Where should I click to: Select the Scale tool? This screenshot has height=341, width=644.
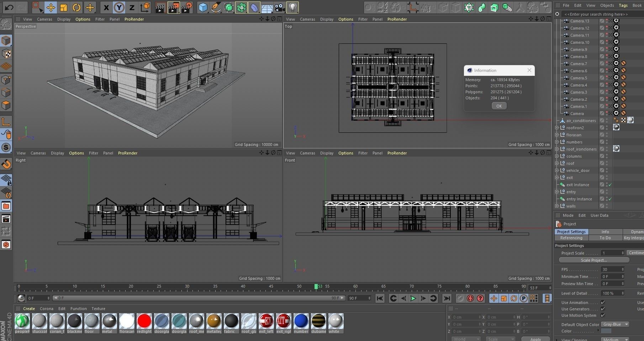(x=64, y=7)
